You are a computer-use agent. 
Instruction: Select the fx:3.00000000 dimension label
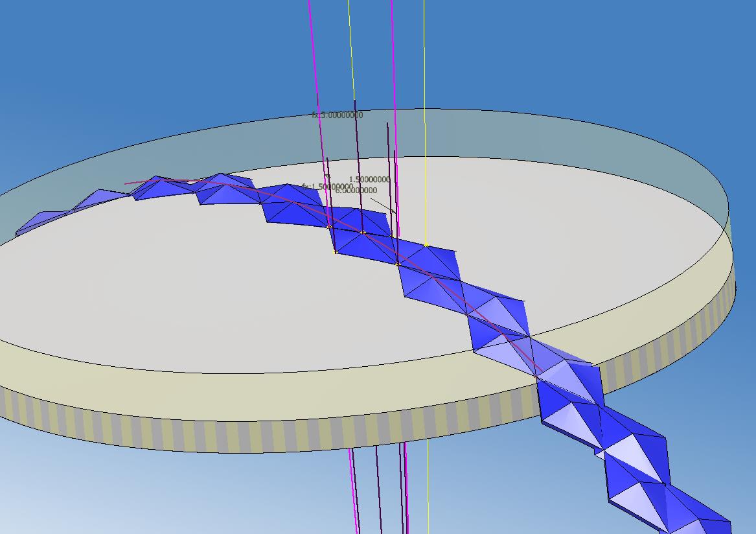tap(337, 115)
